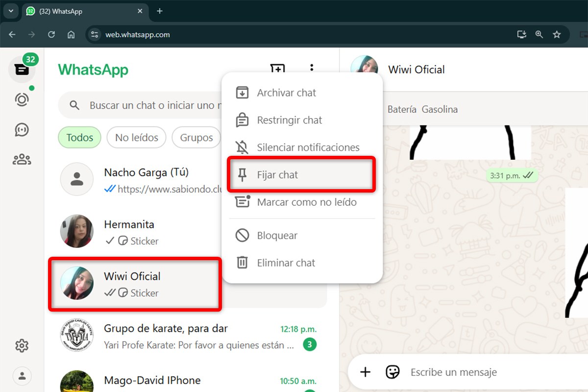
Task: Open a new browser tab
Action: (159, 11)
